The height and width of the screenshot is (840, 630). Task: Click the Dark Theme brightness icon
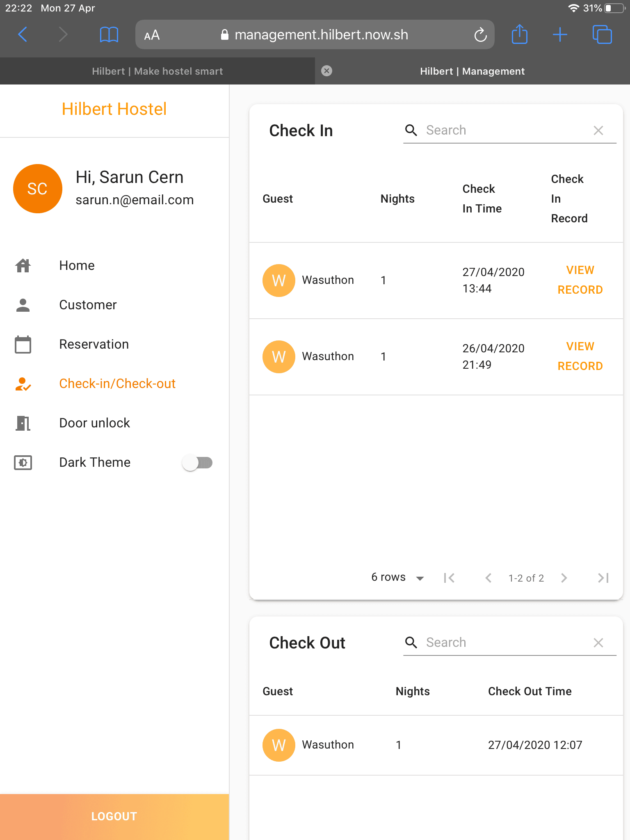tap(23, 463)
